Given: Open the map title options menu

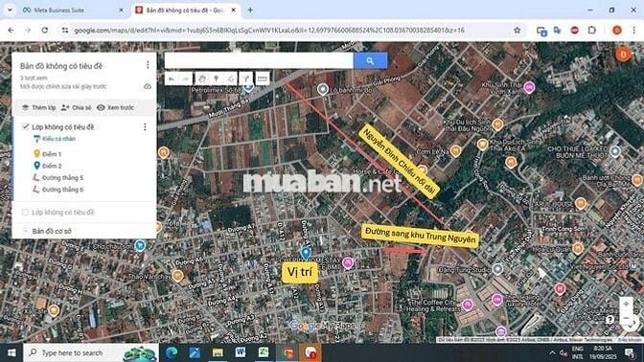Looking at the screenshot, I should point(148,65).
